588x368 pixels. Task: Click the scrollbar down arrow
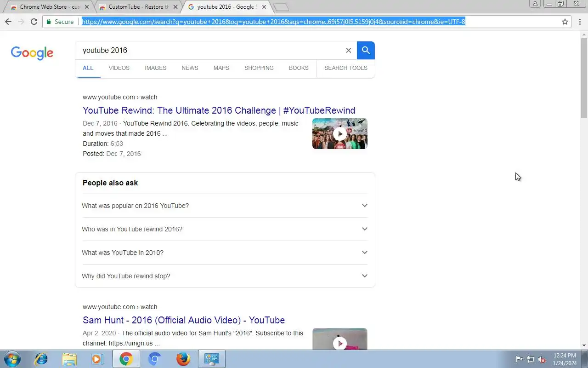click(584, 345)
